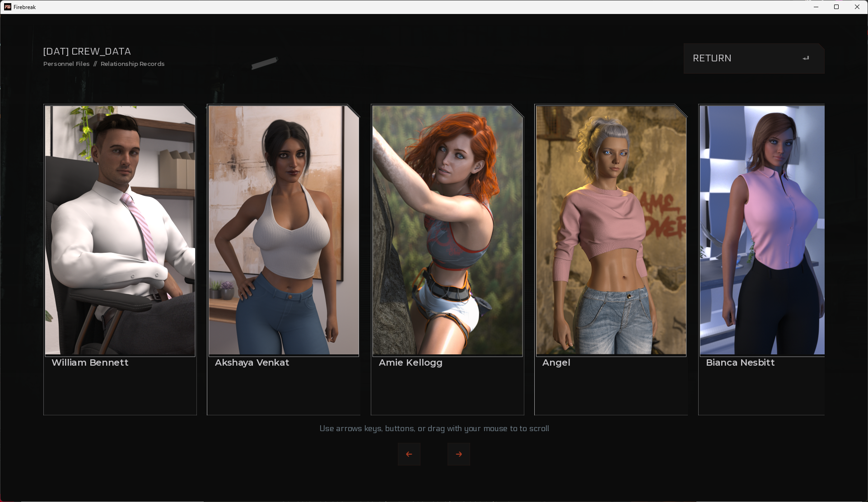Close the Firebreak window

click(857, 7)
